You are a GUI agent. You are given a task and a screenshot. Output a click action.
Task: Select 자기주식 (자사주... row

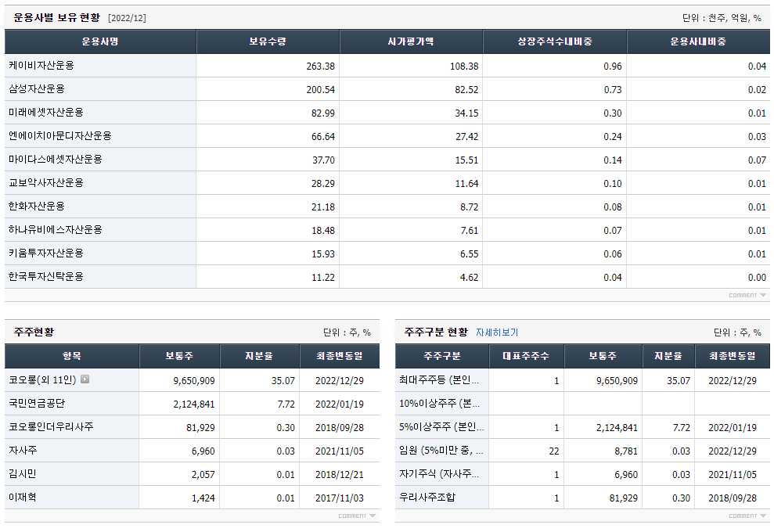click(x=439, y=473)
